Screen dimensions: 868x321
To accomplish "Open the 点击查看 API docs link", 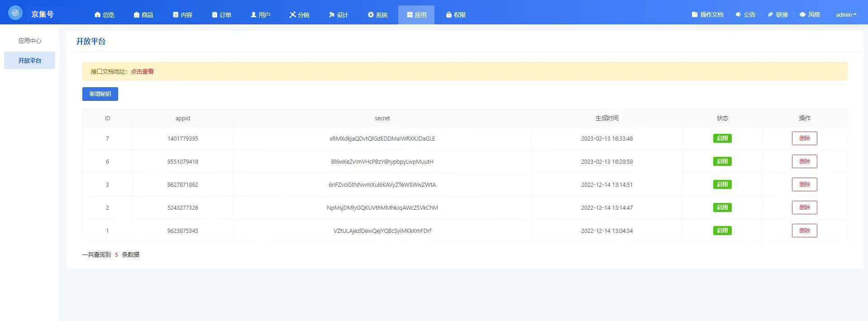I will 142,71.
